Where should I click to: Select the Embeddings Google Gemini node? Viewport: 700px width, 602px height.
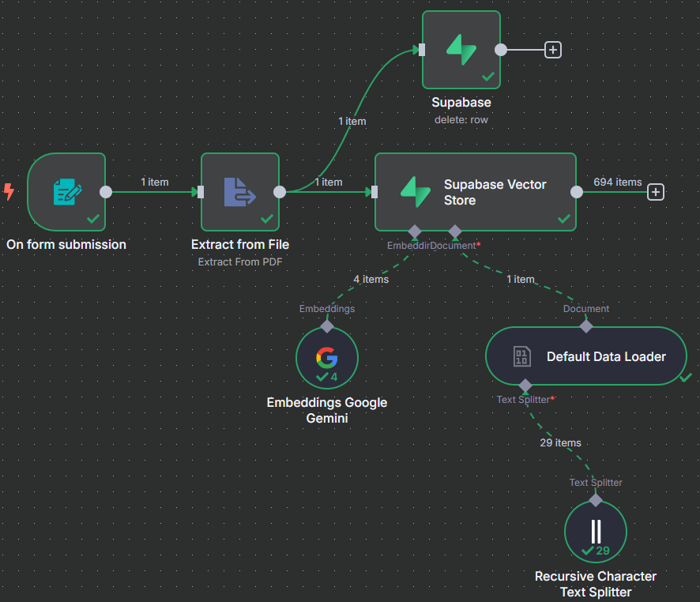coord(327,358)
